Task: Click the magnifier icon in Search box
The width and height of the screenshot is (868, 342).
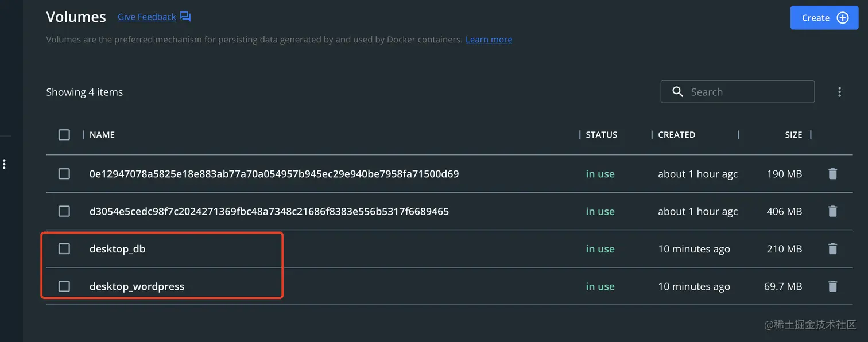Action: tap(677, 92)
